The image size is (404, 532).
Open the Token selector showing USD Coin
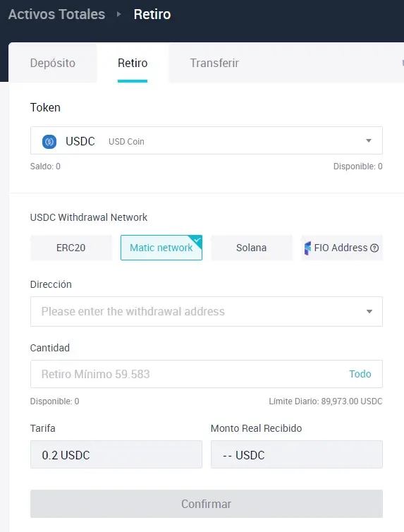(x=207, y=140)
